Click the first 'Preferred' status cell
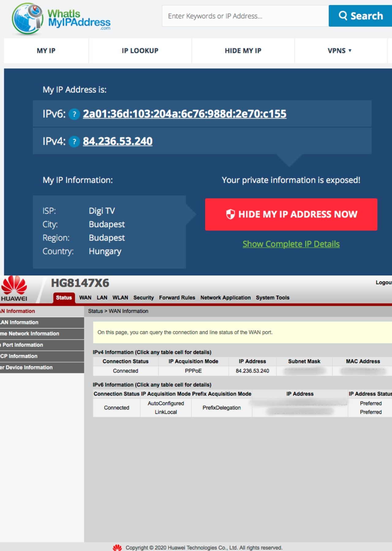The width and height of the screenshot is (392, 551). [x=371, y=403]
